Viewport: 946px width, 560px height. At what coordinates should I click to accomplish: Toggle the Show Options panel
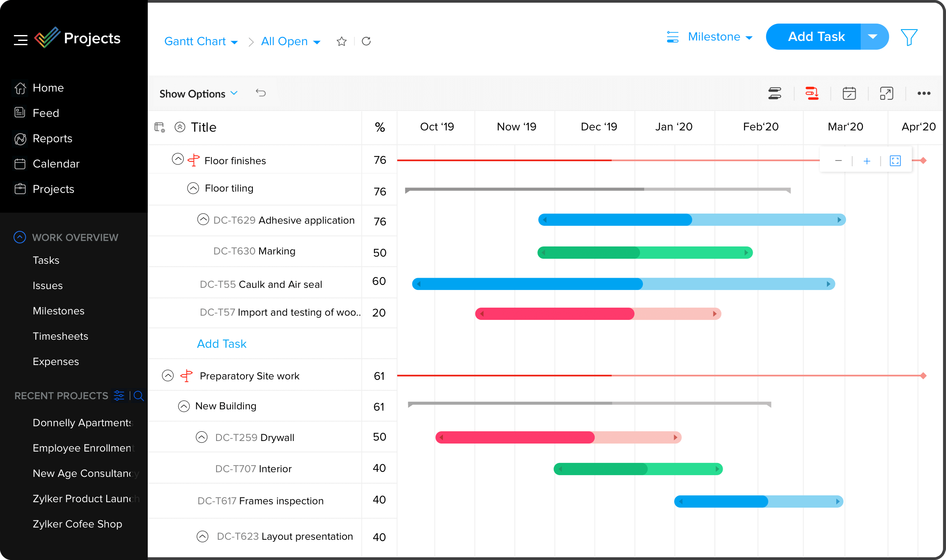[199, 93]
